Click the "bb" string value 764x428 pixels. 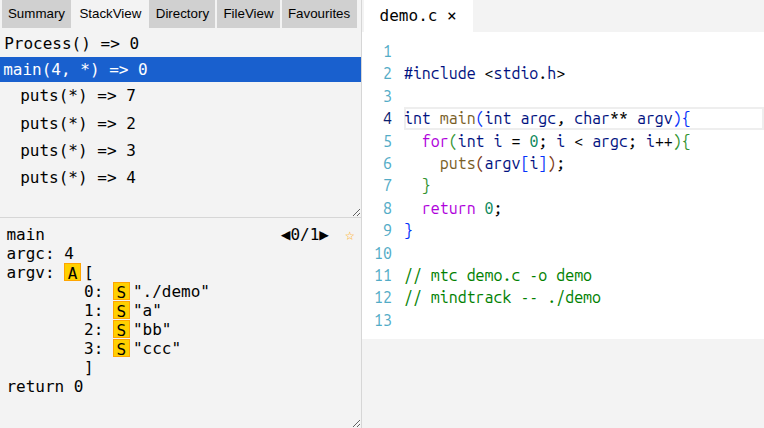pyautogui.click(x=152, y=330)
